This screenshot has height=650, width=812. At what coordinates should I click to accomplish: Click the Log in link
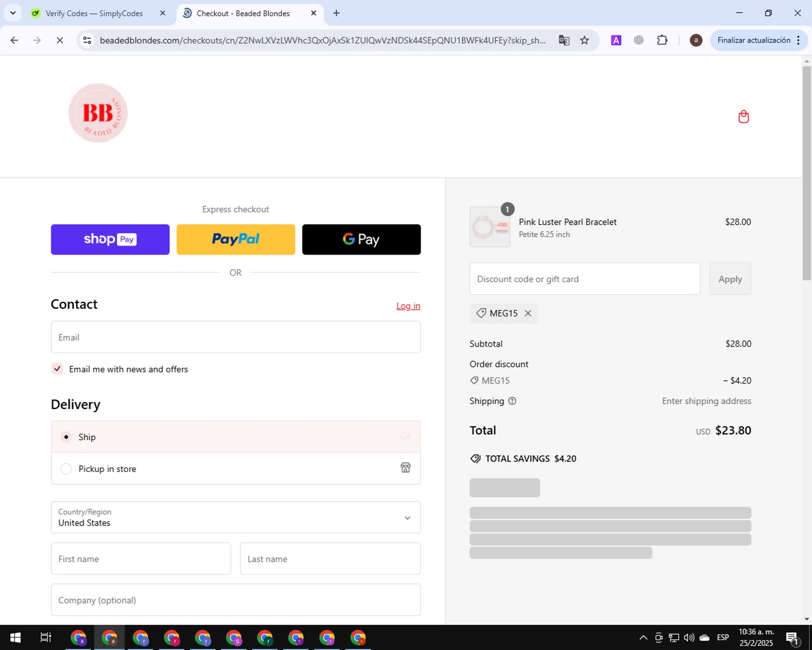(x=408, y=306)
